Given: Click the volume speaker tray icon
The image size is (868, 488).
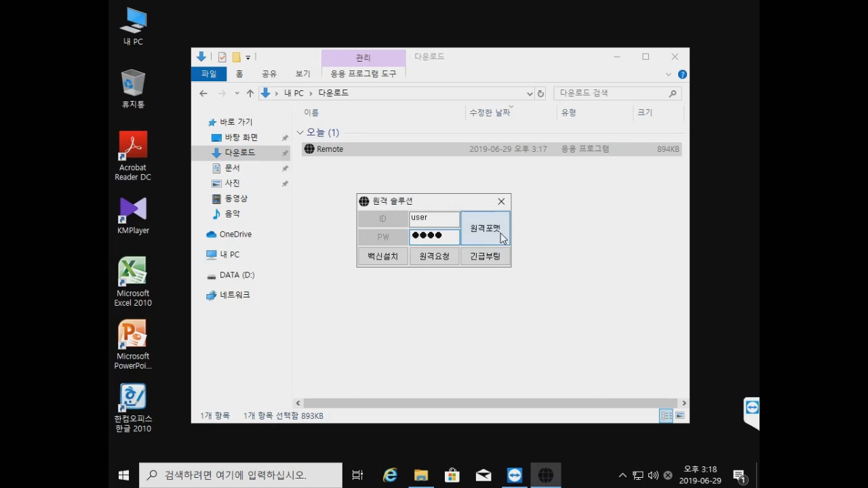Looking at the screenshot, I should click(653, 476).
